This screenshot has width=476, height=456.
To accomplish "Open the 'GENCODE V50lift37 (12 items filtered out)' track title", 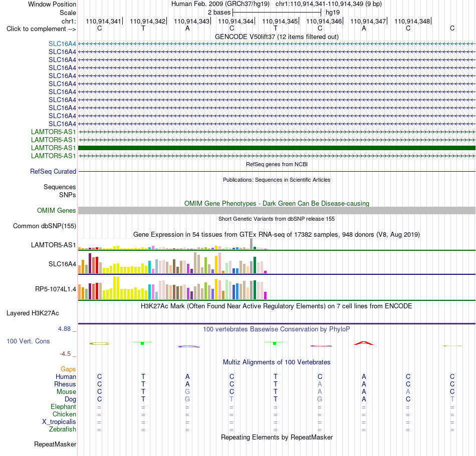I will coord(277,37).
